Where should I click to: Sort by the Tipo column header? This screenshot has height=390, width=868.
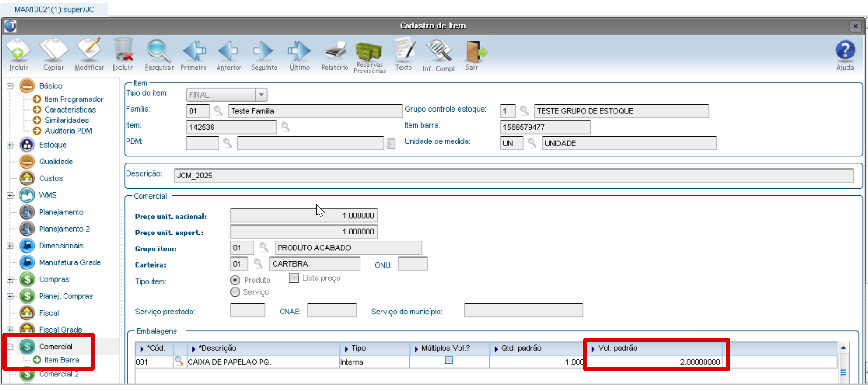click(375, 348)
